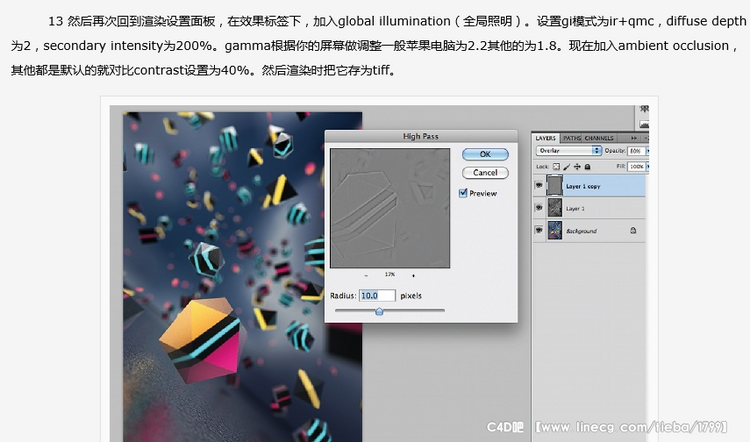Toggle Lock transparent pixels icon
Image resolution: width=750 pixels, height=442 pixels.
coord(556,166)
